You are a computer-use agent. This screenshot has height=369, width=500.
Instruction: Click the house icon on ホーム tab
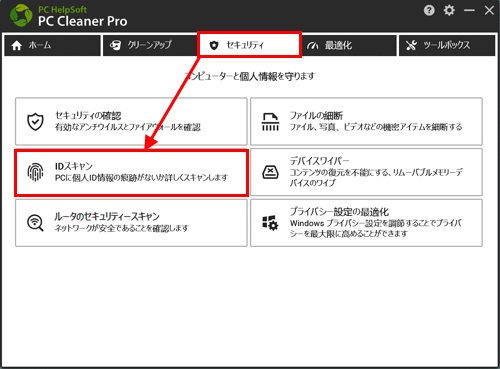point(17,45)
